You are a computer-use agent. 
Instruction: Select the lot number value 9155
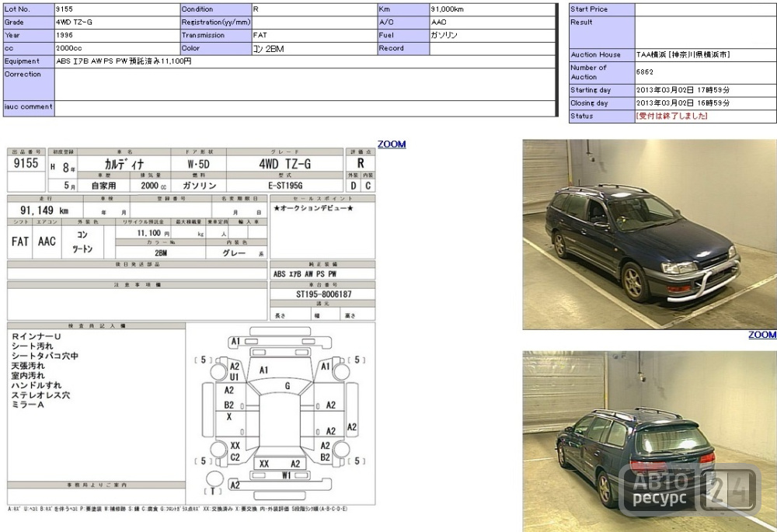tap(64, 9)
